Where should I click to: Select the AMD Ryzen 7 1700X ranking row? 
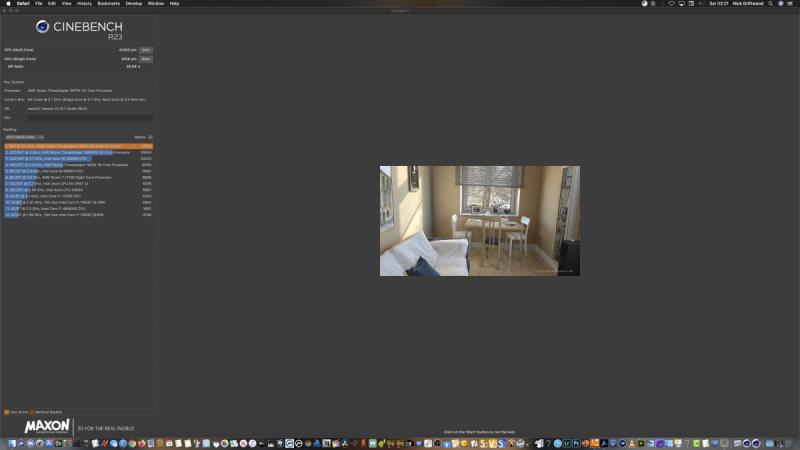coord(79,177)
